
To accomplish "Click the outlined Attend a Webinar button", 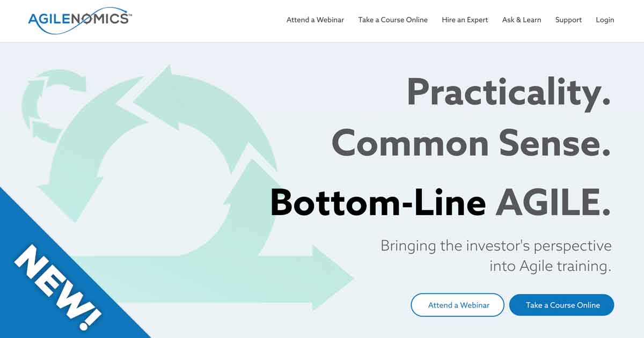I will tap(457, 305).
